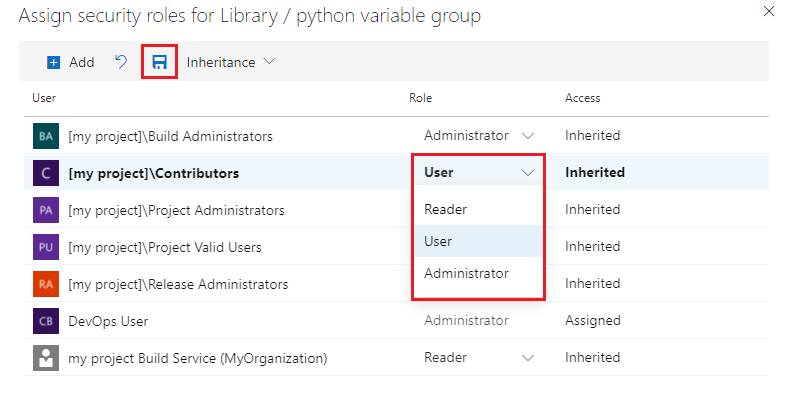
Task: Click the Build Administrators BA avatar
Action: coord(46,135)
